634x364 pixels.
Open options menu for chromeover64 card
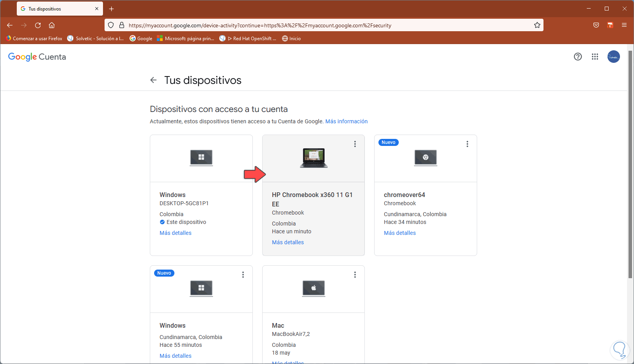[x=467, y=144]
